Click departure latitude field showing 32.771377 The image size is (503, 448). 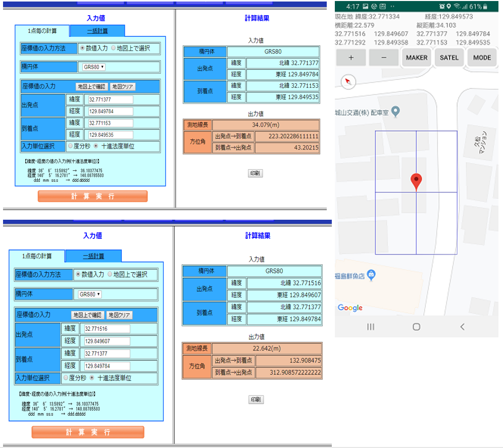[x=110, y=100]
